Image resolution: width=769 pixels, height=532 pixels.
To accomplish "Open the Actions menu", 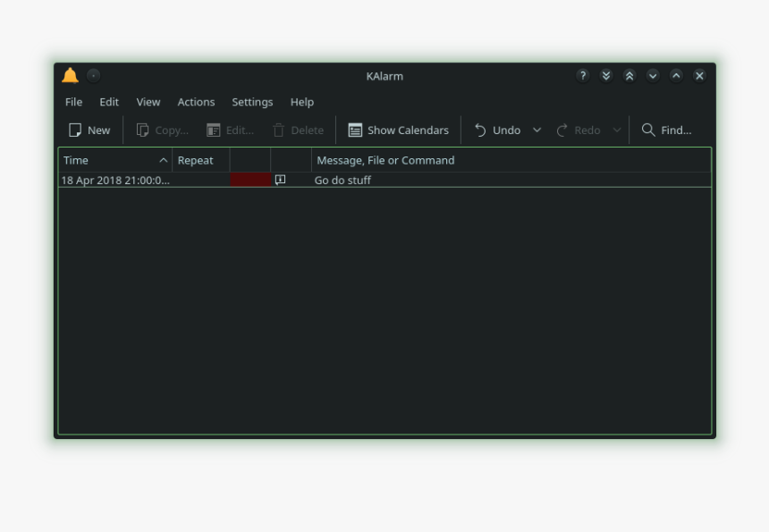I will 196,102.
